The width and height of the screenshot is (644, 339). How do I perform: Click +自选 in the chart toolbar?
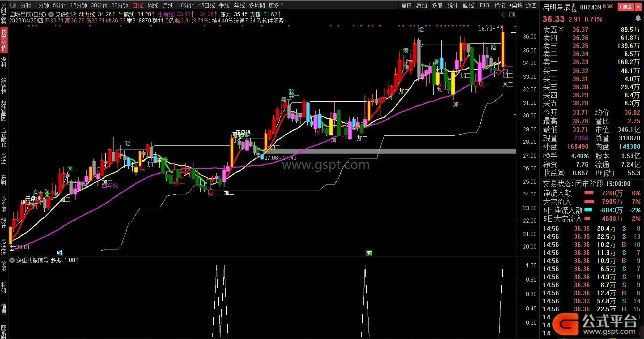point(516,5)
